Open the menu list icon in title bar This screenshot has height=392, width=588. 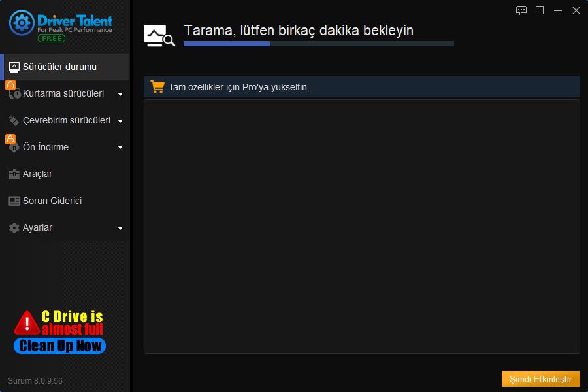540,10
